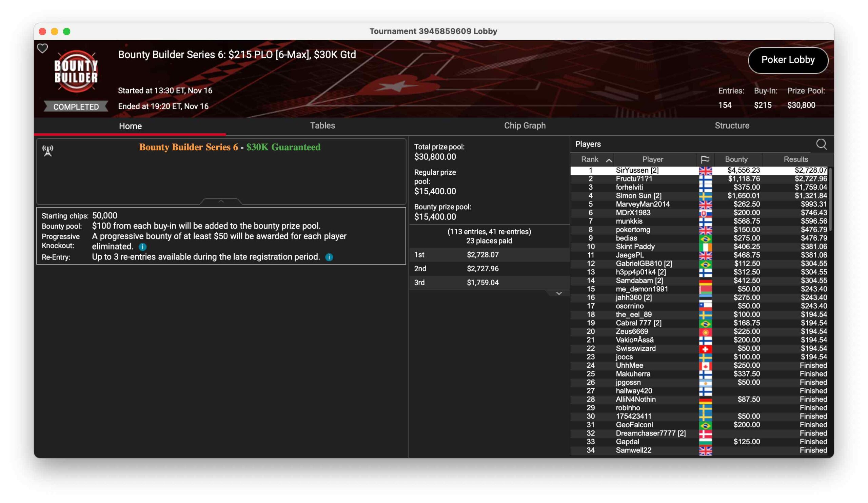The height and width of the screenshot is (503, 868).
Task: Click the Progressive Knockout info icon
Action: pyautogui.click(x=143, y=247)
